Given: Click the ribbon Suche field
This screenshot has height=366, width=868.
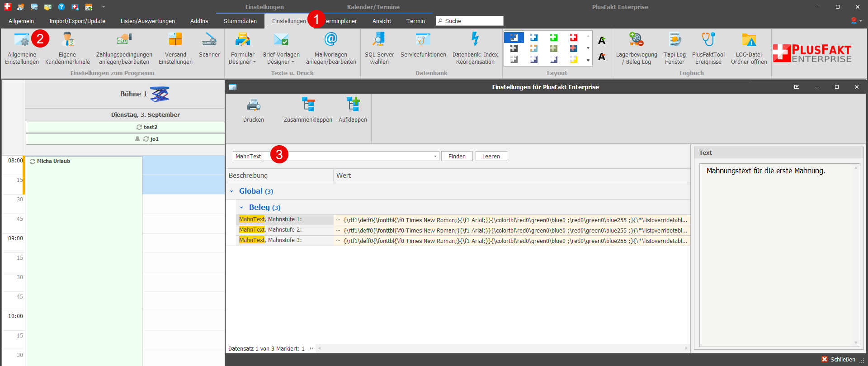Looking at the screenshot, I should pos(469,21).
